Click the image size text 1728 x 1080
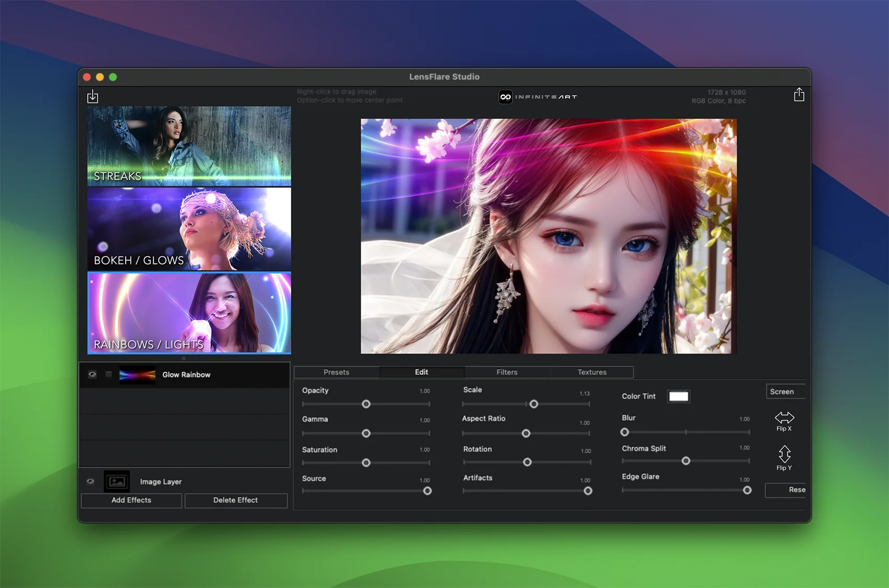 point(726,92)
